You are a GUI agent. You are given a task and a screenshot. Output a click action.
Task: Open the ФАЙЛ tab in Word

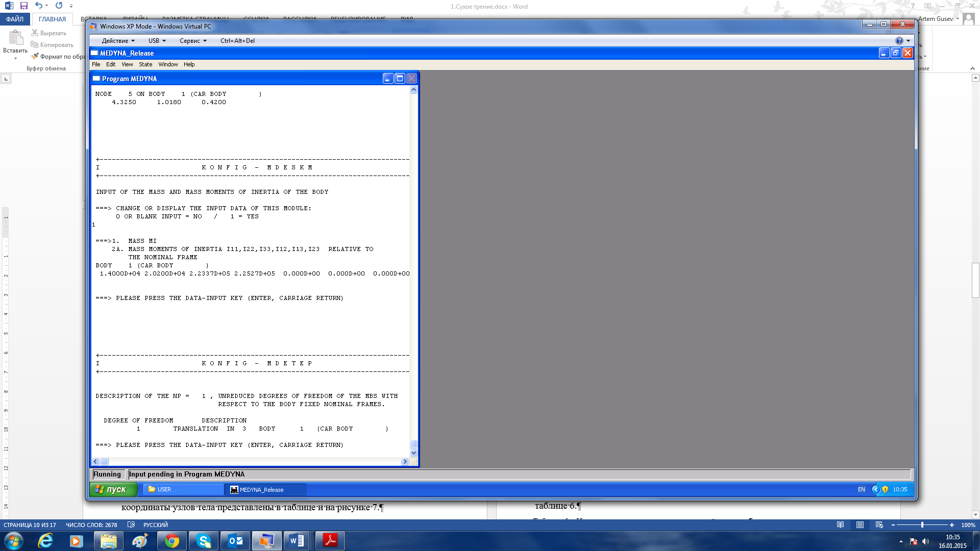pos(15,19)
